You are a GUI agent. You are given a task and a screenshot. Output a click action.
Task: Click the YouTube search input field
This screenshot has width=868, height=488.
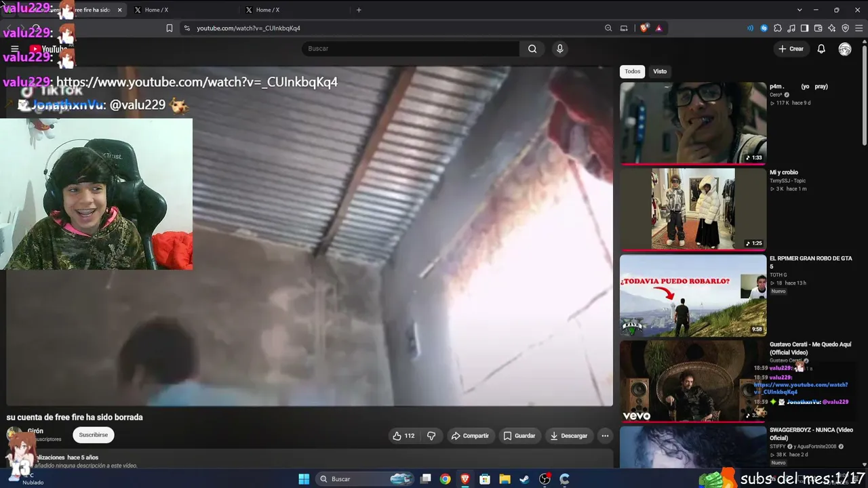(x=410, y=49)
